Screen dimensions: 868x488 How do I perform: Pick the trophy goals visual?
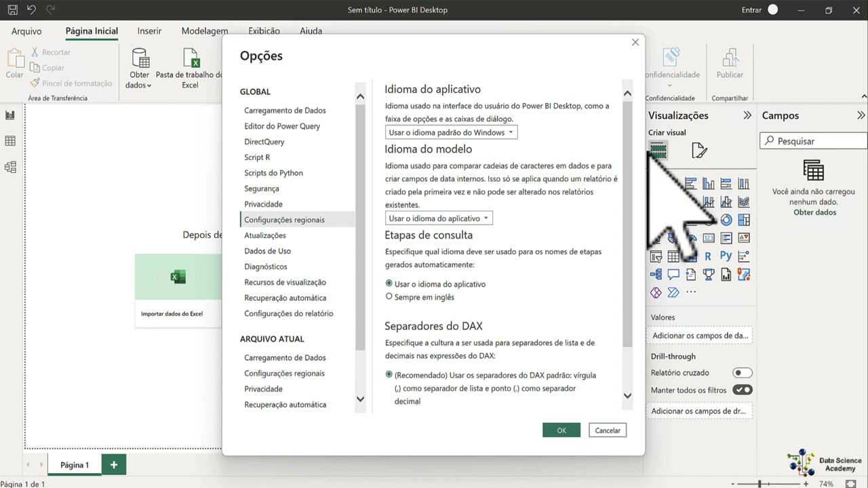tap(709, 274)
